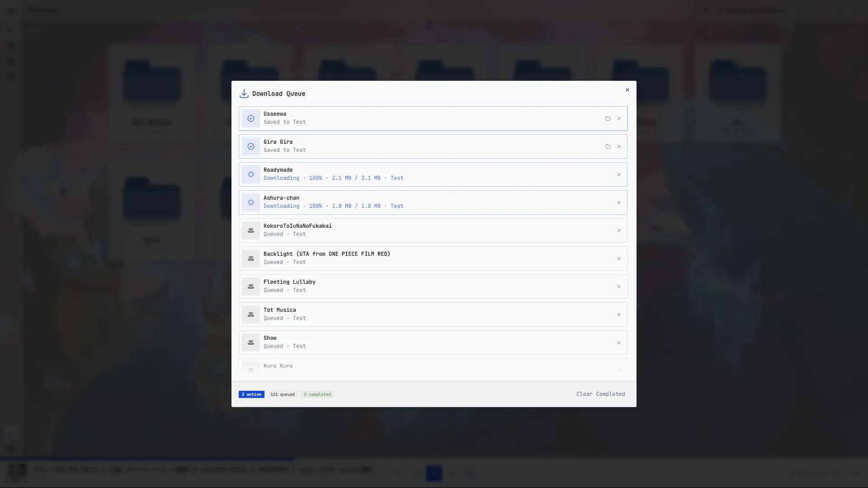868x488 pixels.
Task: Click the 2 active badge
Action: point(251,394)
